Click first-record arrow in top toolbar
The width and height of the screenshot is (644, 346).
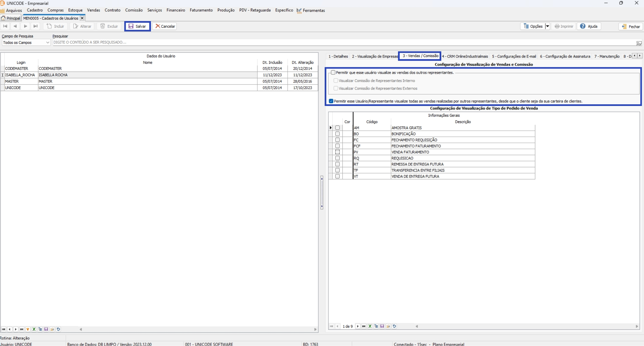pos(5,26)
